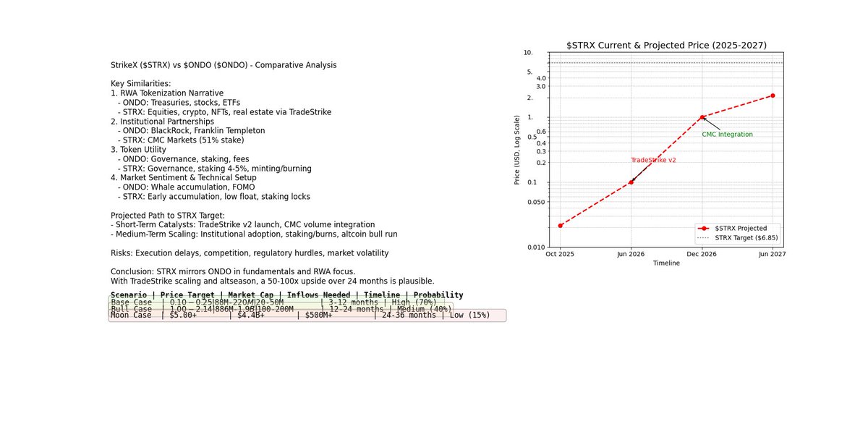Select 'Price (USD, Log Scale)' axis label
Screen dimensions: 868x437
[x=518, y=150]
